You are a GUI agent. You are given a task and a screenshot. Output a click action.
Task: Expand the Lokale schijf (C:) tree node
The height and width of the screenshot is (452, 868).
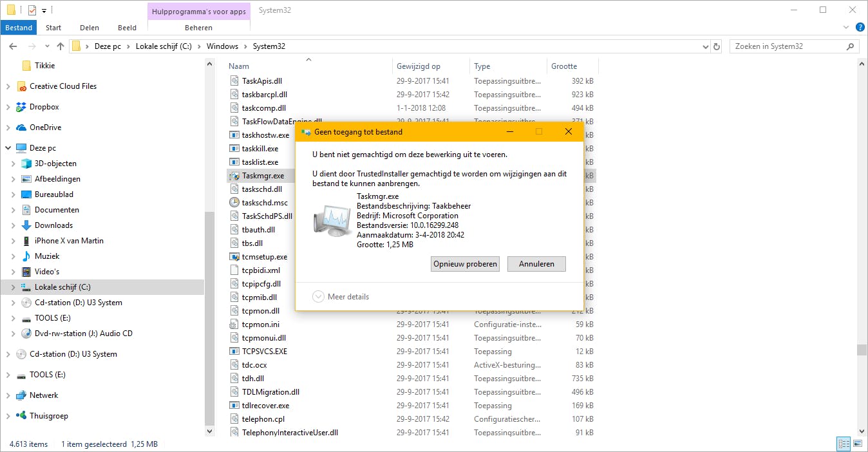(x=13, y=287)
